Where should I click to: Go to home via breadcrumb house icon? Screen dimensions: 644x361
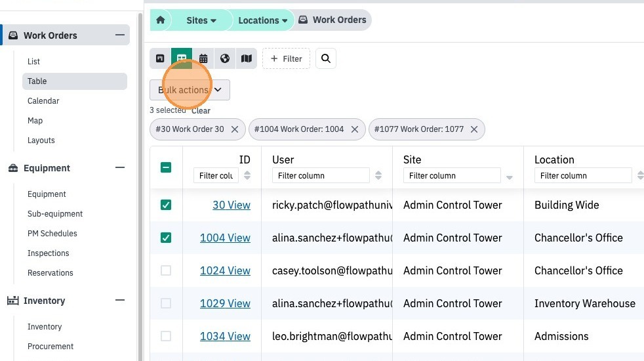point(161,20)
